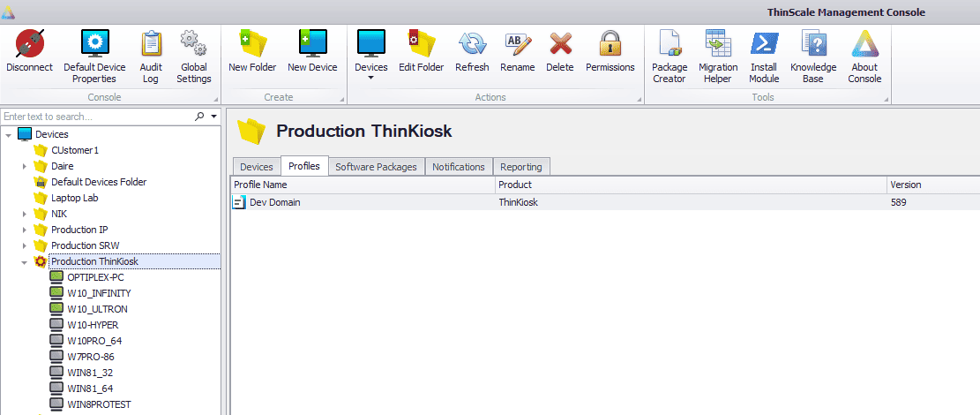Expand the Production IP folder
Viewport: 980px width, 415px height.
(x=25, y=230)
